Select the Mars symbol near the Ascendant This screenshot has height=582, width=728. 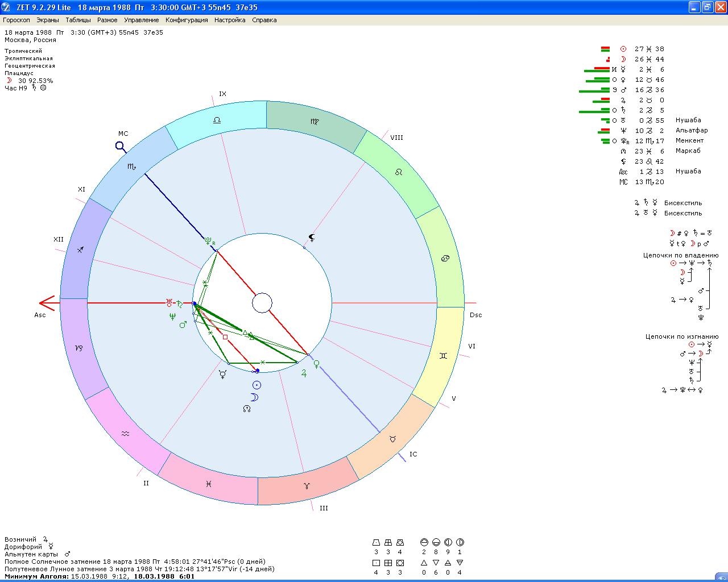(183, 325)
